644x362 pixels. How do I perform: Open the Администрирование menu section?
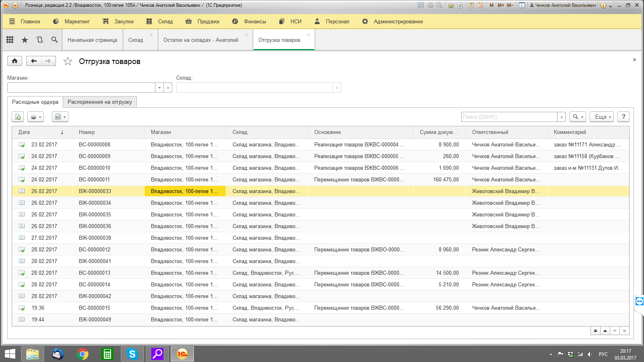[x=392, y=22]
